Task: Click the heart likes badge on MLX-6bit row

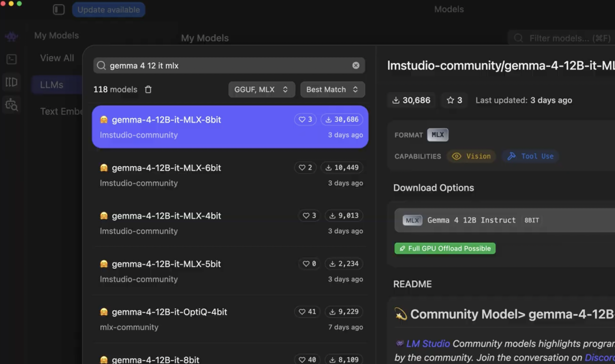Action: point(305,167)
